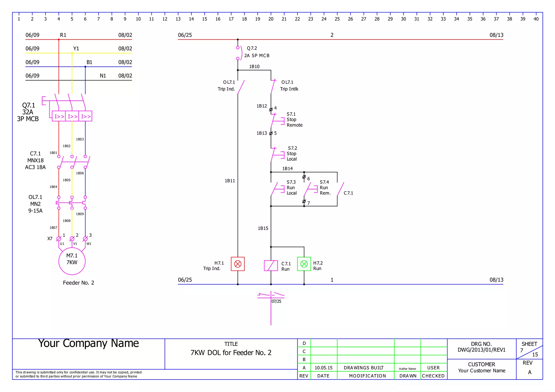The height and width of the screenshot is (392, 555).
Task: Click the 08/13 reference on top red rail
Action: point(496,35)
